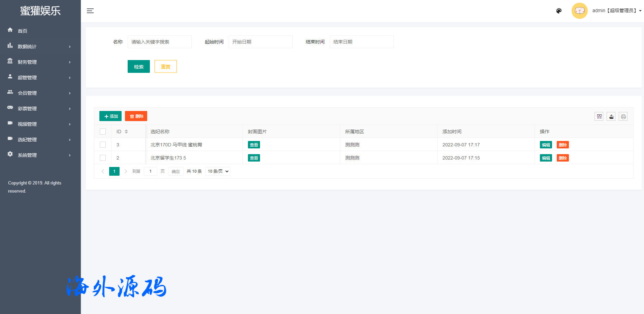Click the green 检索 search button
Image resolution: width=644 pixels, height=314 pixels.
(x=138, y=66)
